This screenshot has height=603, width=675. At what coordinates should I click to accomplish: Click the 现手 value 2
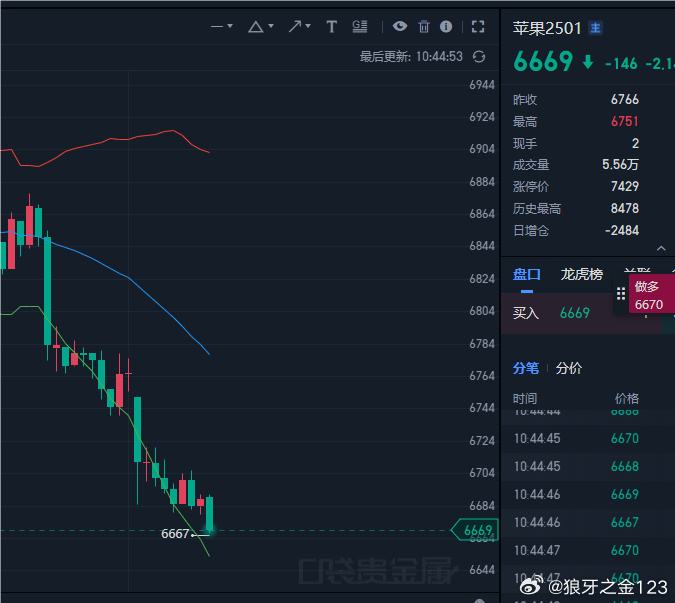635,143
